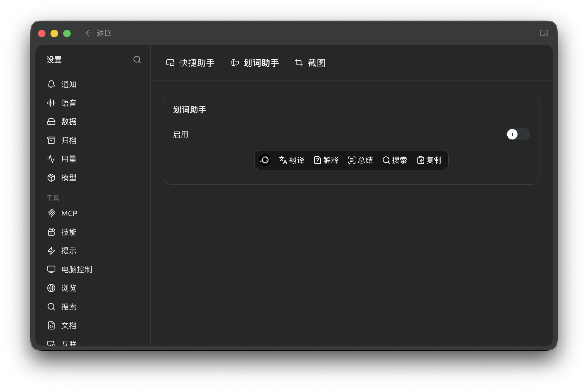Click the mini window icon in title bar
The height and width of the screenshot is (391, 588).
[544, 33]
